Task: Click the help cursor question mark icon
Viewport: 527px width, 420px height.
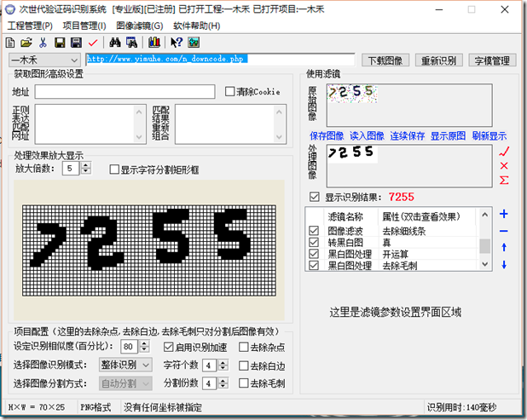Action: pos(177,43)
